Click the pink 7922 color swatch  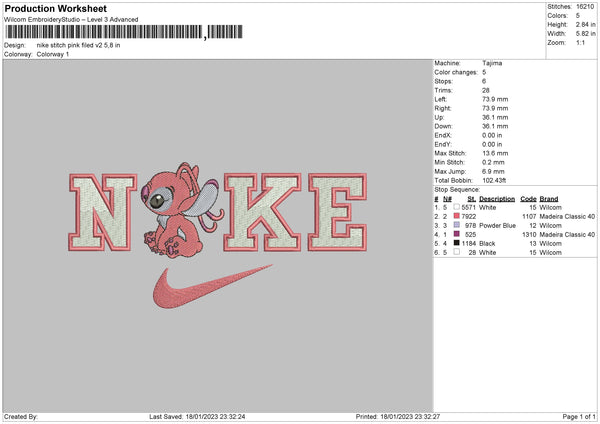456,216
